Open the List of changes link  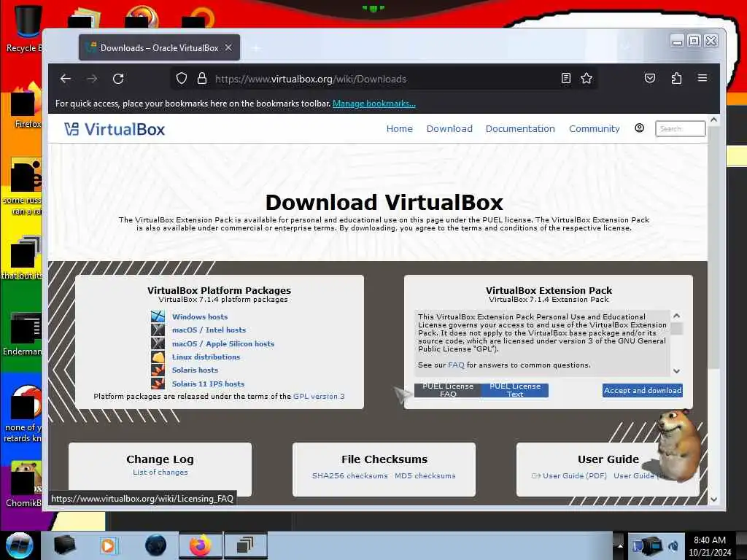click(x=160, y=472)
